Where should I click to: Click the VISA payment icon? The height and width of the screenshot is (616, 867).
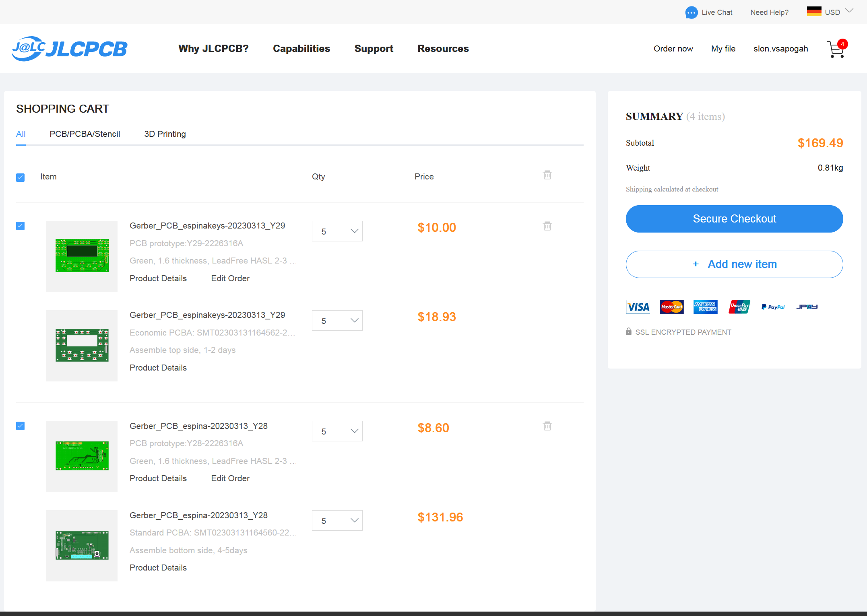click(x=638, y=307)
